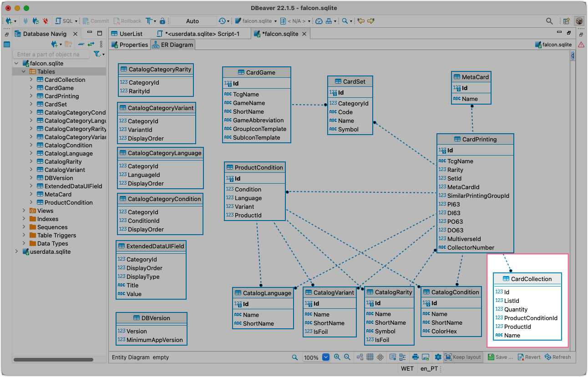This screenshot has height=377, width=588.
Task: Open the dashboard gauge icon
Action: click(319, 21)
